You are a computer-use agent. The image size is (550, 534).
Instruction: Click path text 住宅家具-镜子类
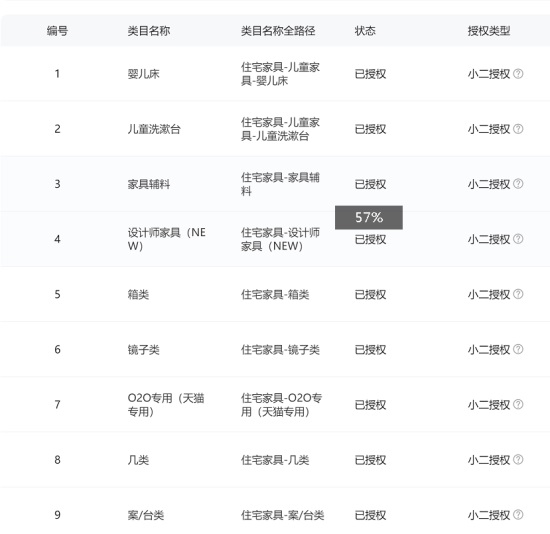[x=280, y=349]
